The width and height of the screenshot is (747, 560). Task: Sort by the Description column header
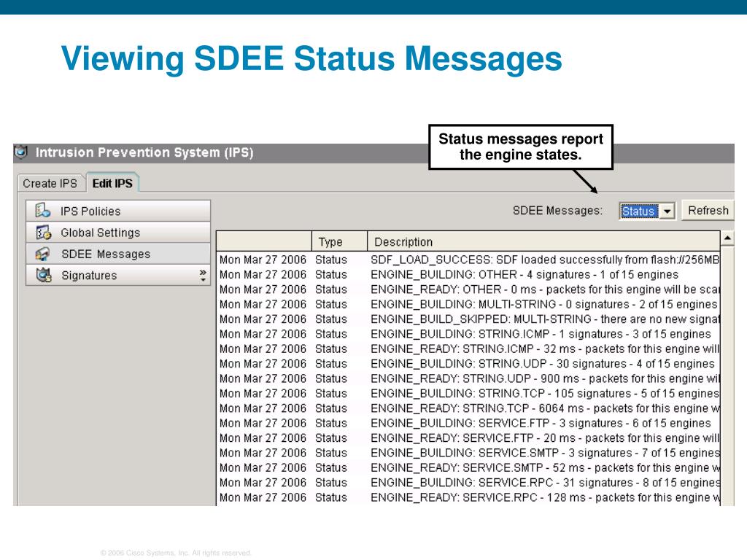pos(543,241)
